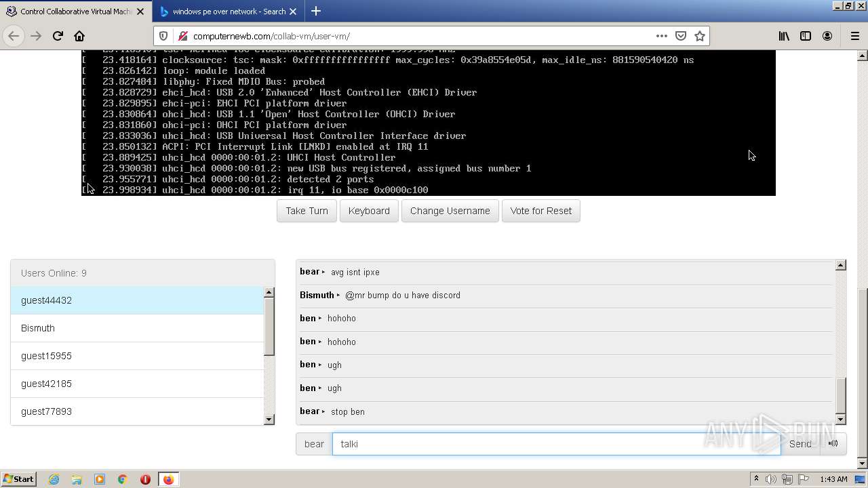The height and width of the screenshot is (488, 868).
Task: Click Vote for Reset button
Action: pyautogui.click(x=540, y=211)
